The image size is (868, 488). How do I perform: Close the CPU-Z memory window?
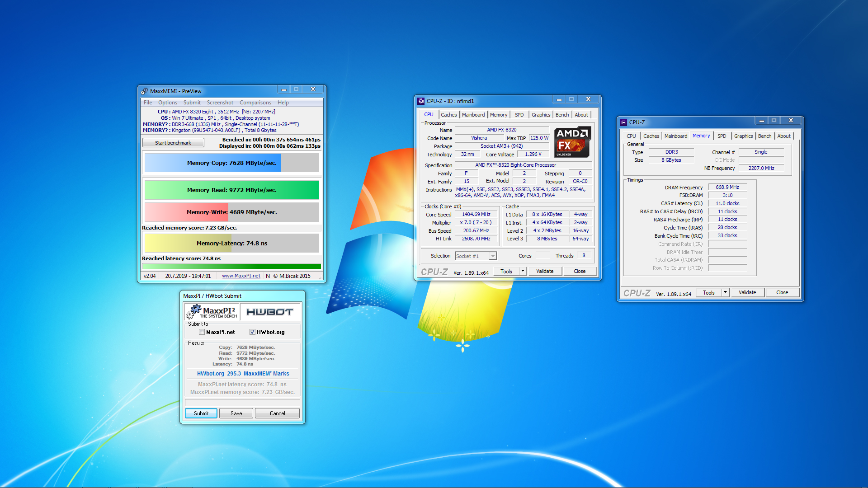point(791,121)
